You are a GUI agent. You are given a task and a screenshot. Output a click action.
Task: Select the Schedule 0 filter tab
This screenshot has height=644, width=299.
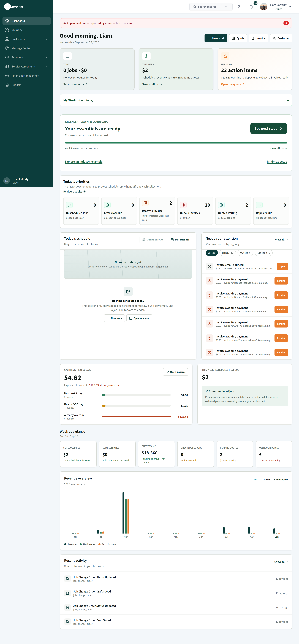coord(263,253)
